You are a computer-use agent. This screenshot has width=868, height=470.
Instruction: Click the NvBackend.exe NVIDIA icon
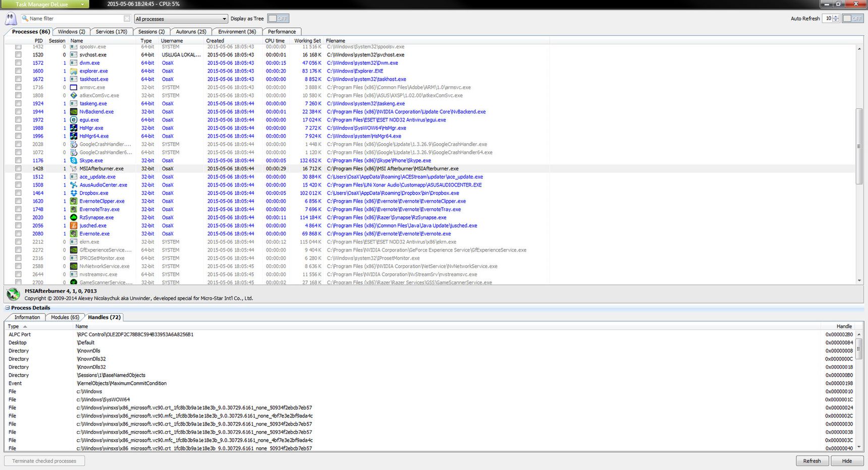pos(74,111)
